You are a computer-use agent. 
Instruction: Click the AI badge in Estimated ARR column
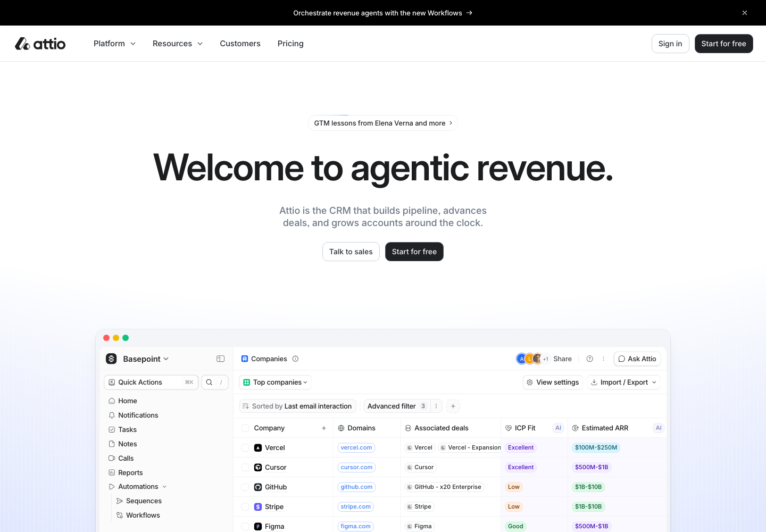(x=659, y=428)
